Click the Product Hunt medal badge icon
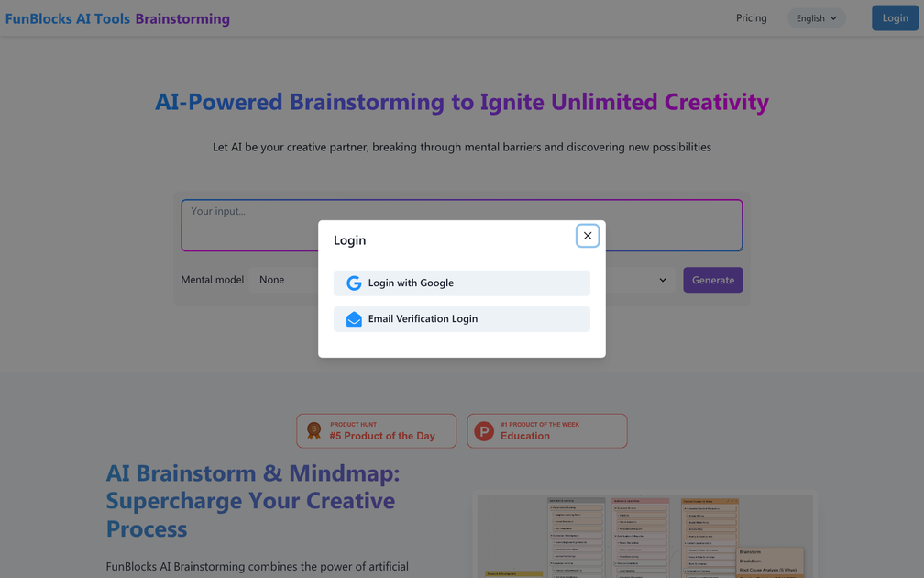 [313, 430]
